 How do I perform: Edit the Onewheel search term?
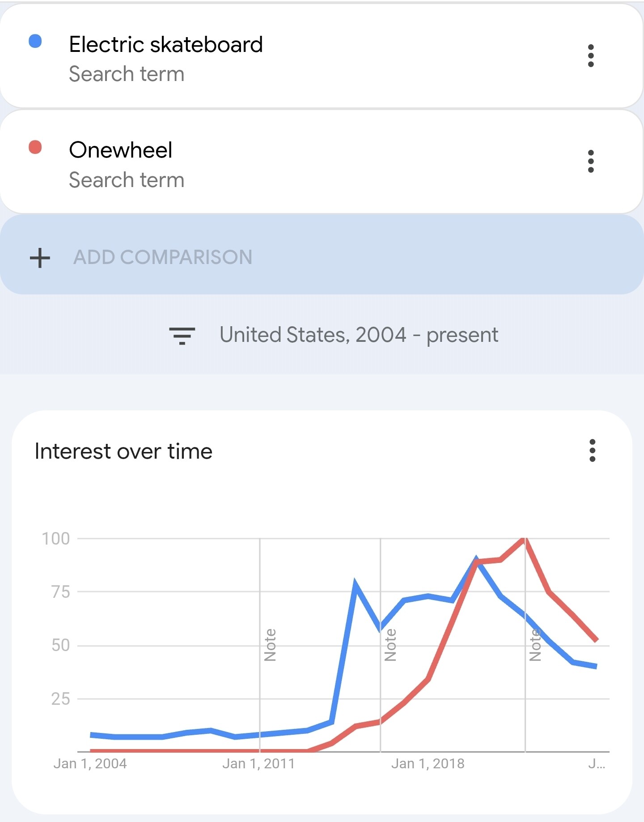[121, 150]
